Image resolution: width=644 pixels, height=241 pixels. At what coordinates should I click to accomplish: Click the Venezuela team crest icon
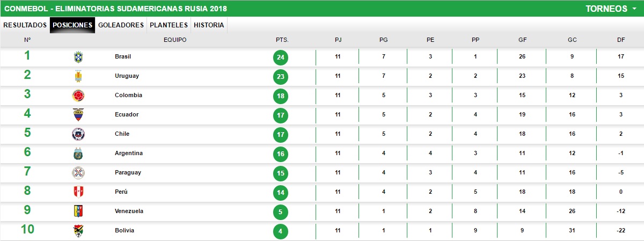[x=78, y=211]
